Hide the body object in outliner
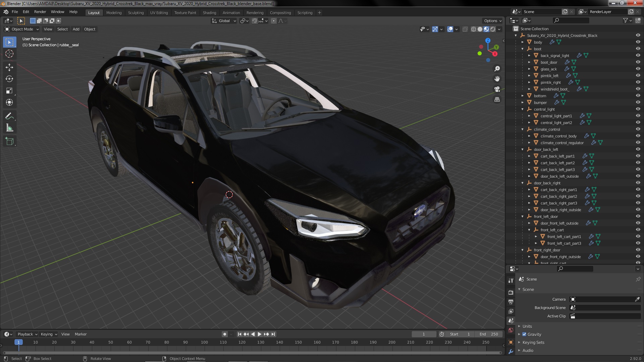 pyautogui.click(x=638, y=42)
